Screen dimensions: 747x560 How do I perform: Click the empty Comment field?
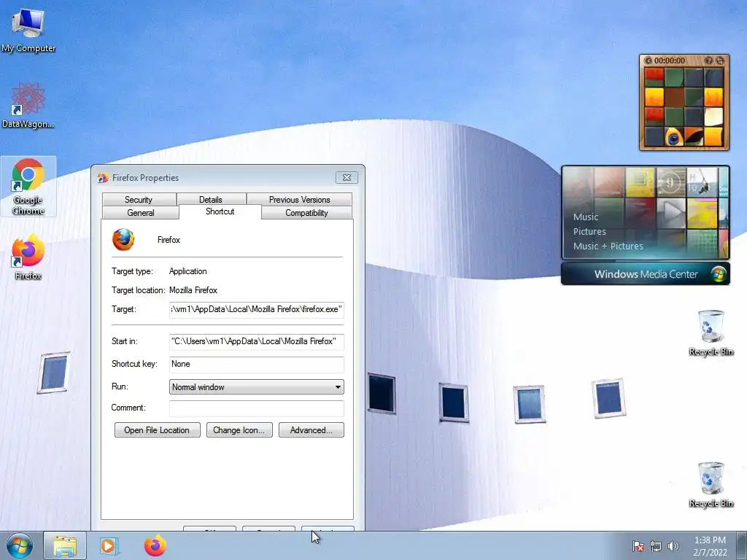256,408
